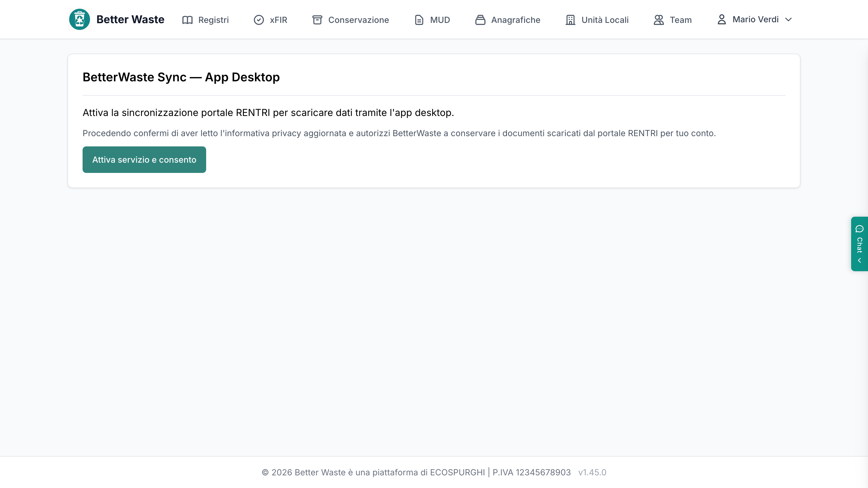Open the Team page
The image size is (868, 488).
(x=673, y=20)
